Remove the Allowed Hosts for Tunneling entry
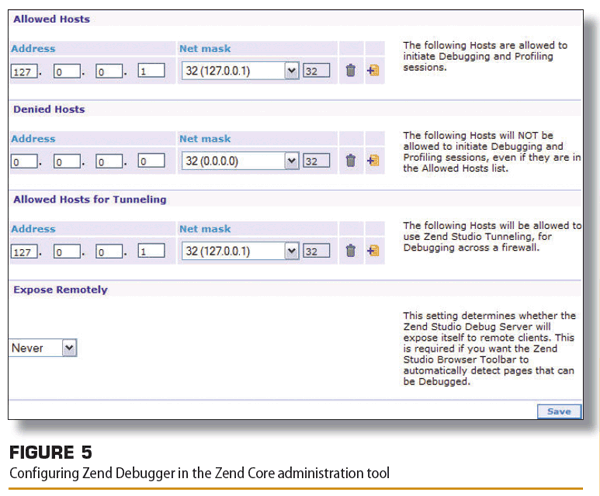The width and height of the screenshot is (600, 496). coord(350,251)
